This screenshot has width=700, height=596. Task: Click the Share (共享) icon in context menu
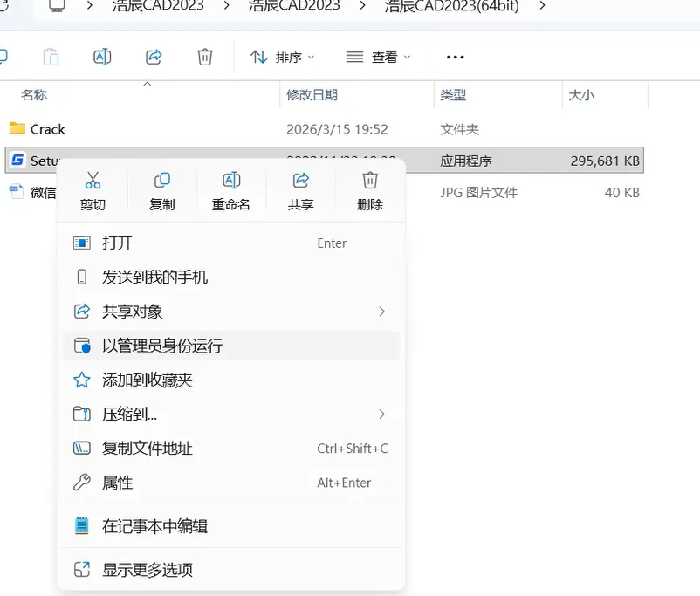coord(301,181)
